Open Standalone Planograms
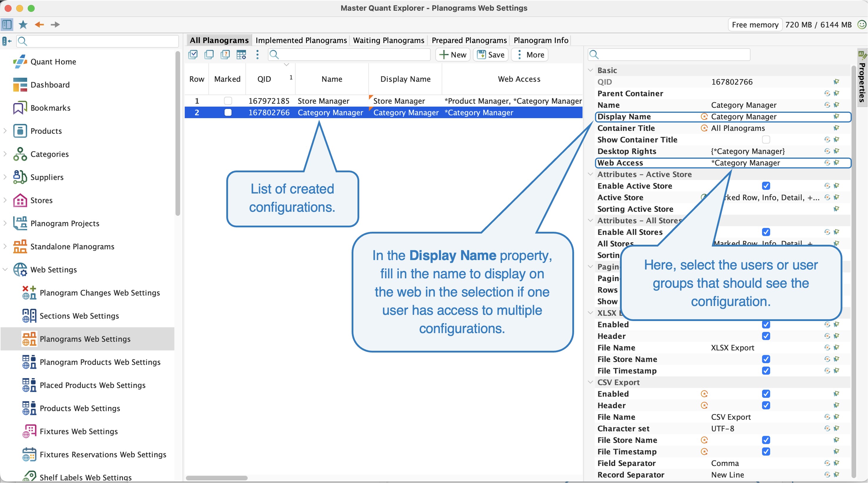The image size is (868, 483). coord(72,247)
